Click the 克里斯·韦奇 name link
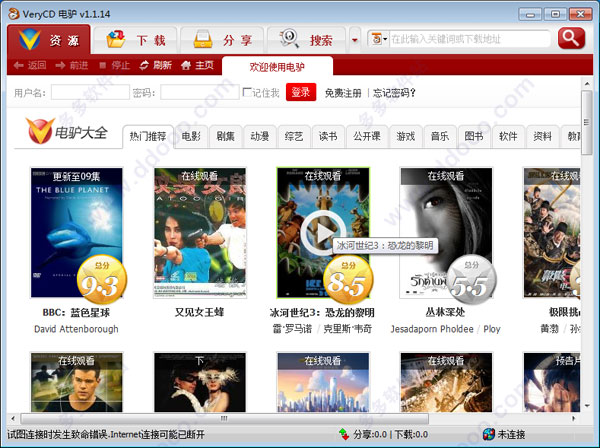Viewport: 600px width, 448px height. [x=347, y=329]
